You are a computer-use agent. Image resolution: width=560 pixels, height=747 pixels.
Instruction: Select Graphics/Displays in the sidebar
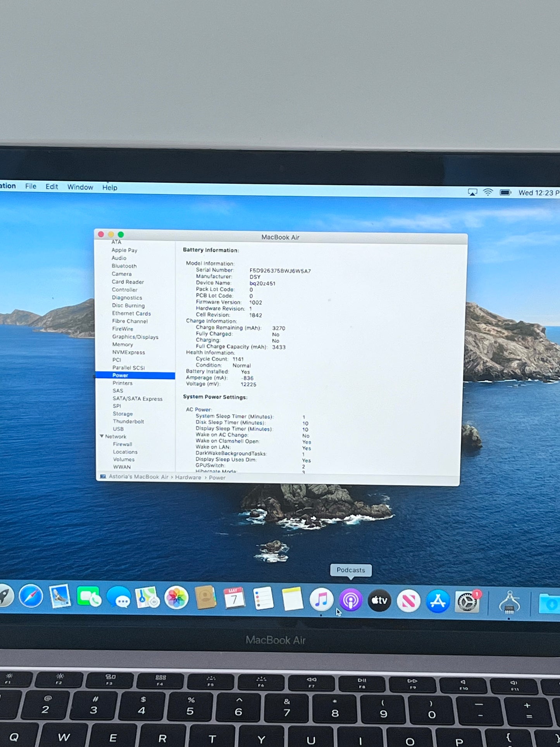pos(135,337)
